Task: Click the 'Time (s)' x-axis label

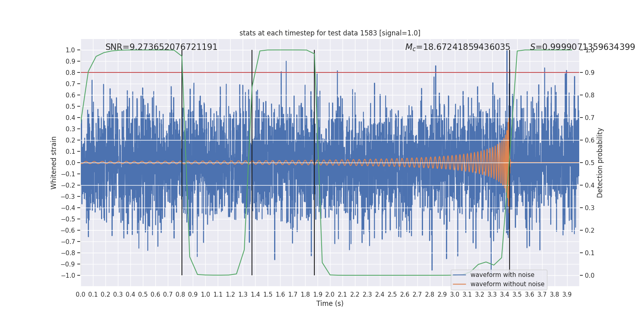Action: (330, 303)
